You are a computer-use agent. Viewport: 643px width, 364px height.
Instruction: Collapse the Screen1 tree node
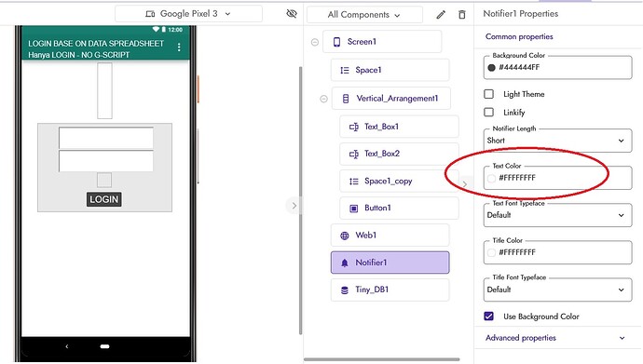pyautogui.click(x=315, y=42)
